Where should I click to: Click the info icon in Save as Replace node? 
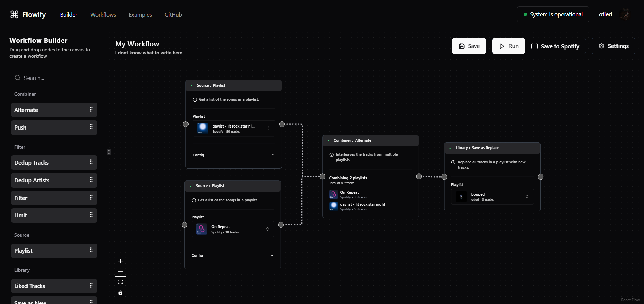click(x=453, y=162)
